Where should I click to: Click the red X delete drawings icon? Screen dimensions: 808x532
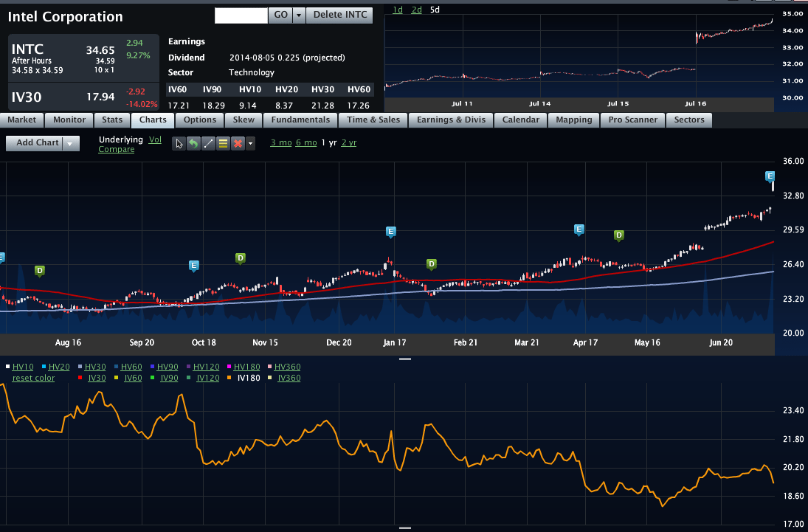tap(238, 143)
